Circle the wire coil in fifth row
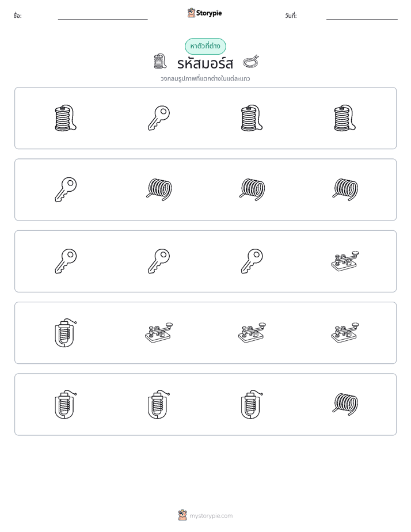This screenshot has width=411, height=532. (345, 404)
